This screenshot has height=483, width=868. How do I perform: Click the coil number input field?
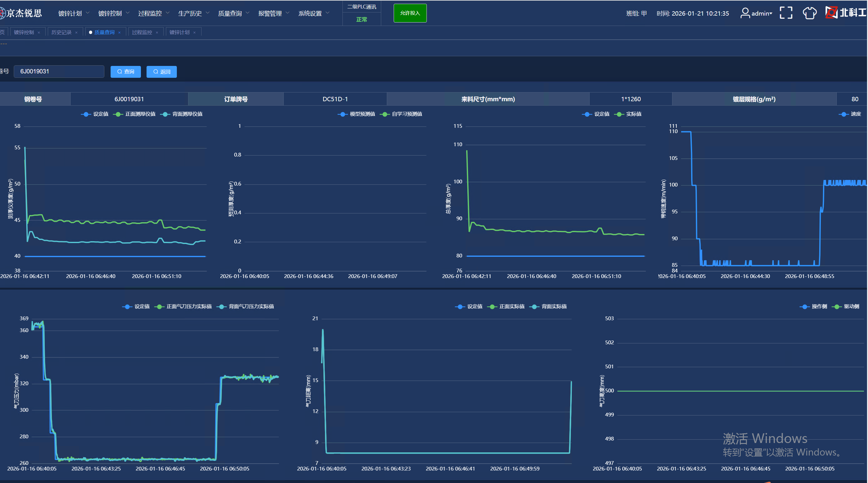[59, 72]
